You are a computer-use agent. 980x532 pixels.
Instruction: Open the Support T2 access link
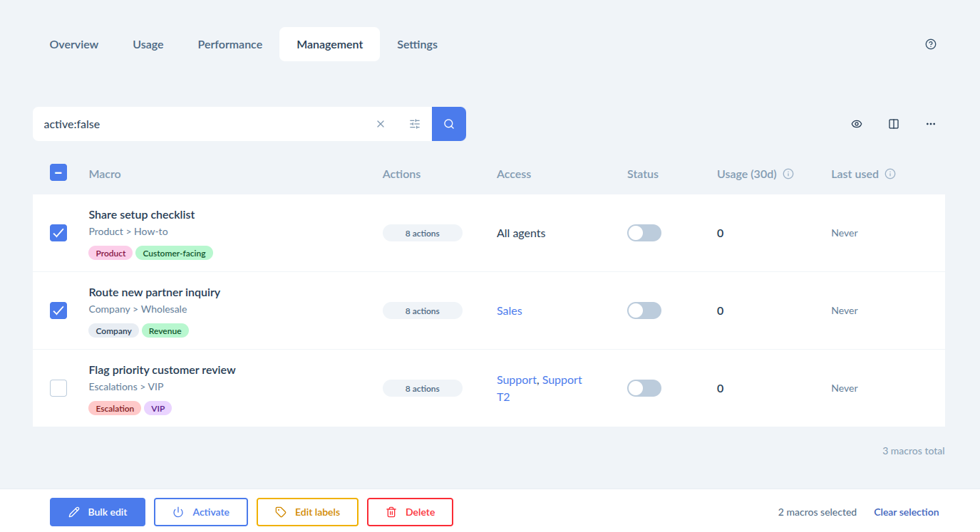coord(540,388)
